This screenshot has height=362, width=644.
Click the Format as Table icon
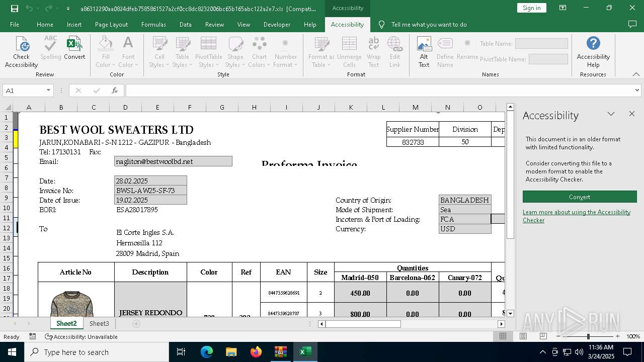(x=321, y=44)
